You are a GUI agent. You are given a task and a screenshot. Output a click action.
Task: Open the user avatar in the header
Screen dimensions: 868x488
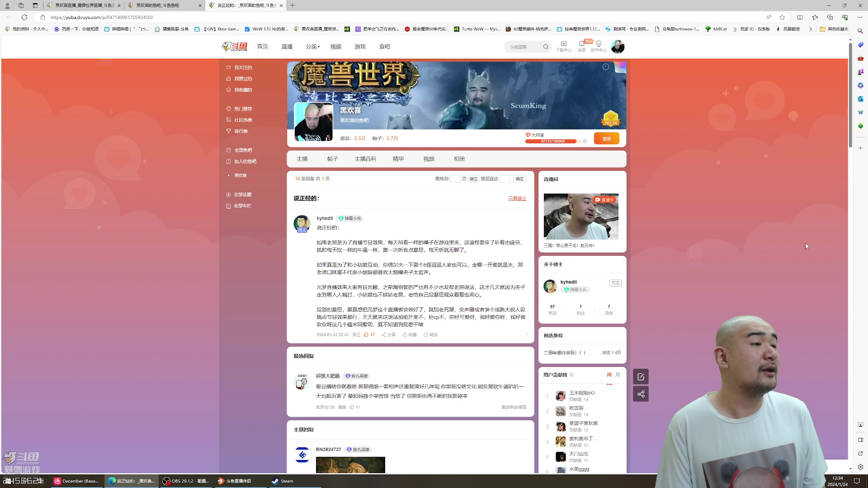(618, 47)
